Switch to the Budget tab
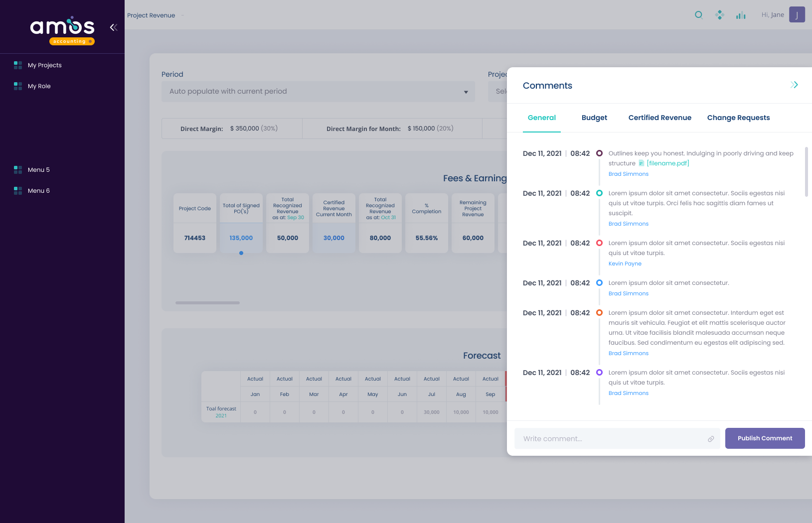812x523 pixels. [x=594, y=118]
